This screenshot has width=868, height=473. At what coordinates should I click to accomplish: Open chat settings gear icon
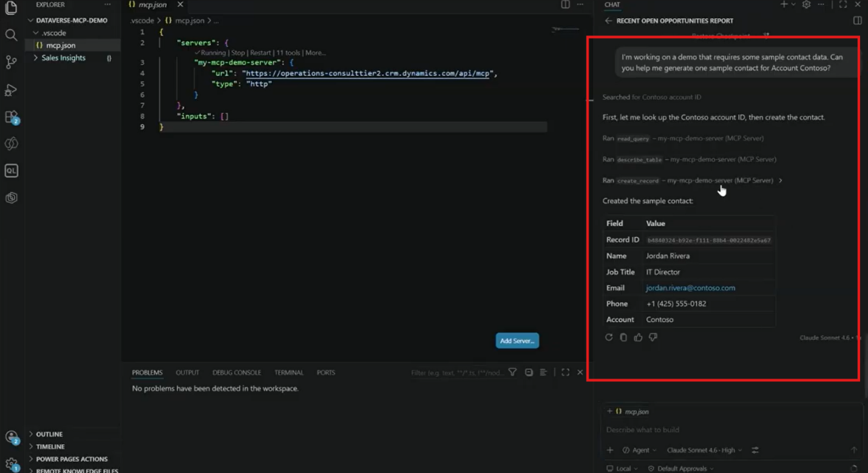806,5
